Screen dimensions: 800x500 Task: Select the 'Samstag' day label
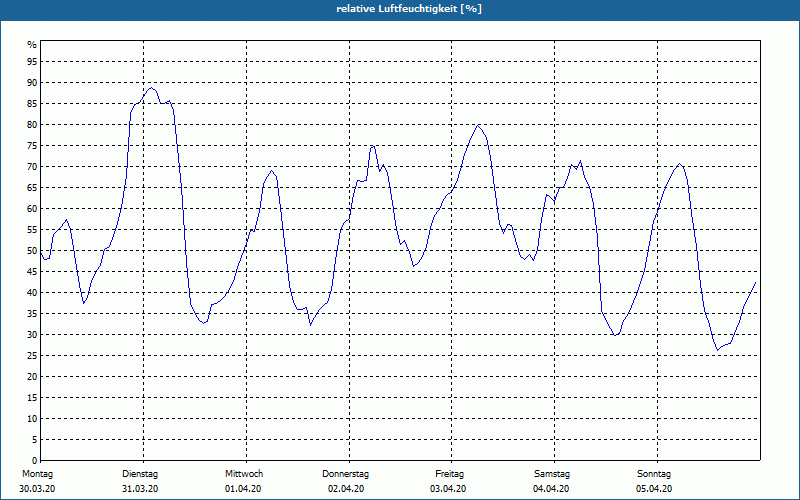[x=552, y=474]
